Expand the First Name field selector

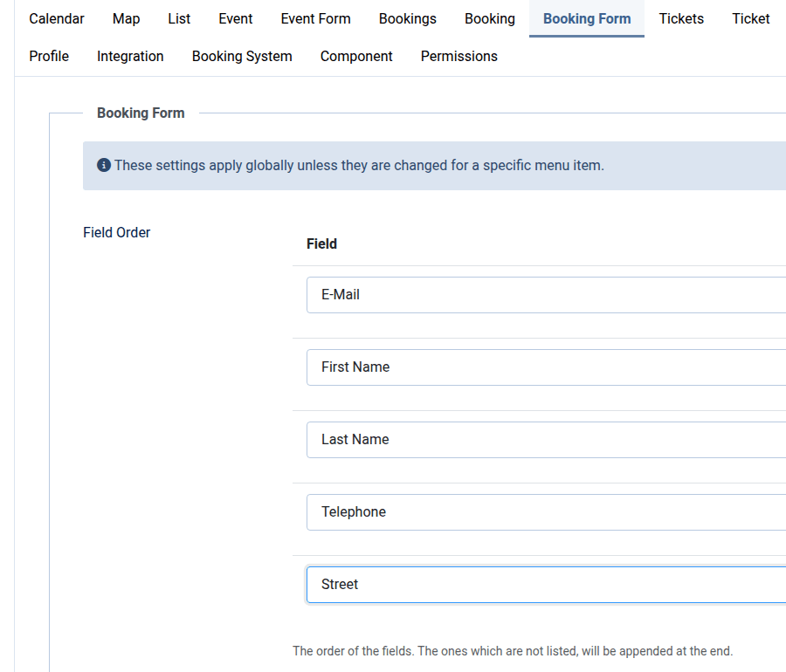546,367
